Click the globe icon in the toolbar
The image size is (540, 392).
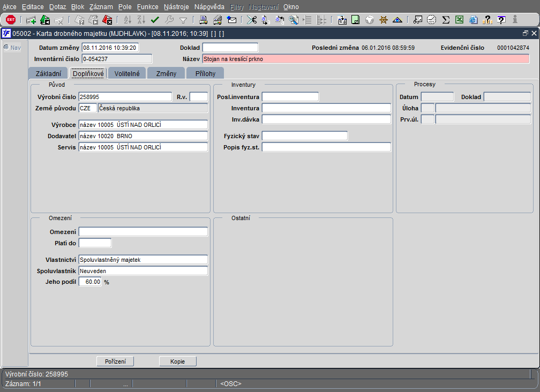tap(370, 20)
